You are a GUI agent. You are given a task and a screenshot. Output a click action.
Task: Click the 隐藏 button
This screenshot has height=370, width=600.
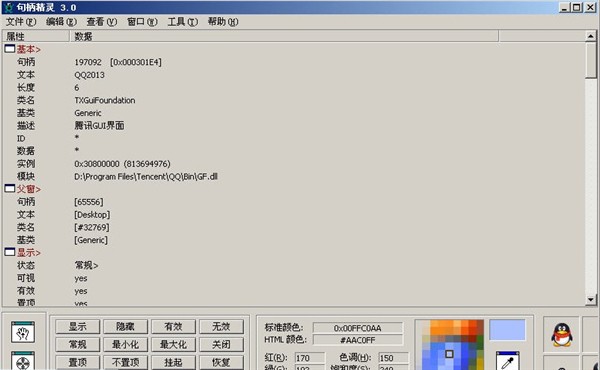pos(126,327)
